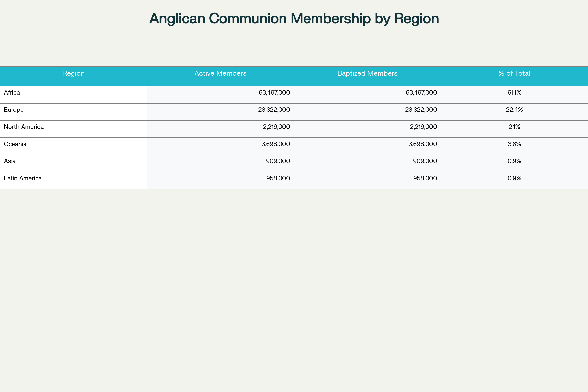Click Asia's Active Members value
The width and height of the screenshot is (588, 392).
[x=278, y=161]
